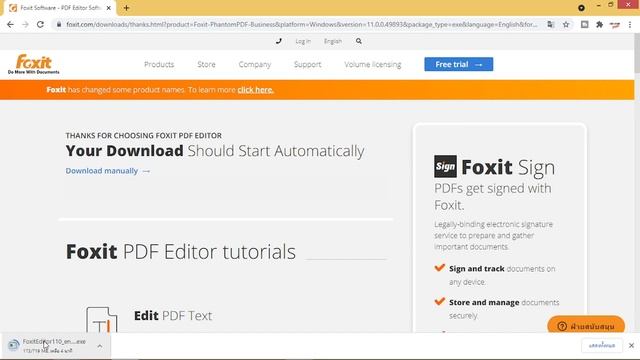Open the Store menu

(x=206, y=64)
